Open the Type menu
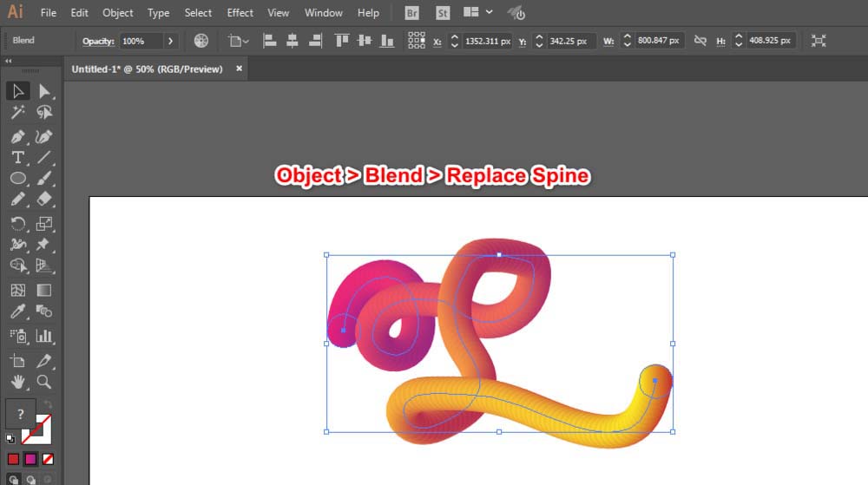The width and height of the screenshot is (868, 485). pyautogui.click(x=158, y=13)
